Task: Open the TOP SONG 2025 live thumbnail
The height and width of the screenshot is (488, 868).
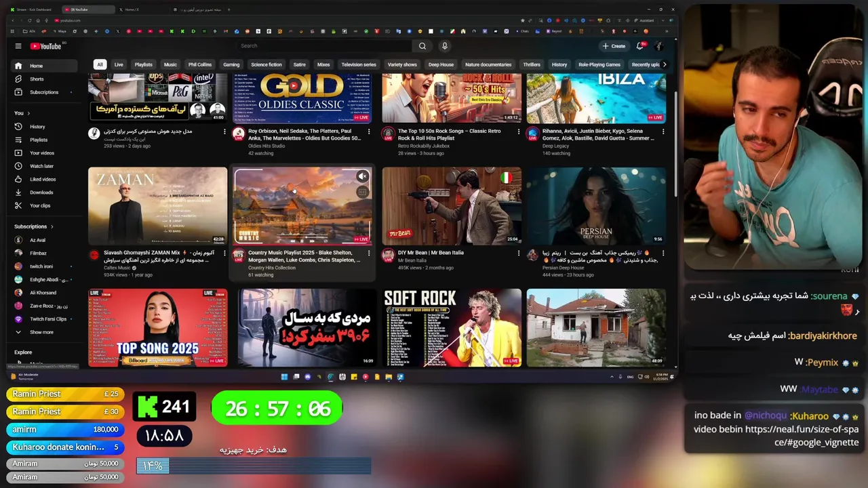Action: [157, 328]
